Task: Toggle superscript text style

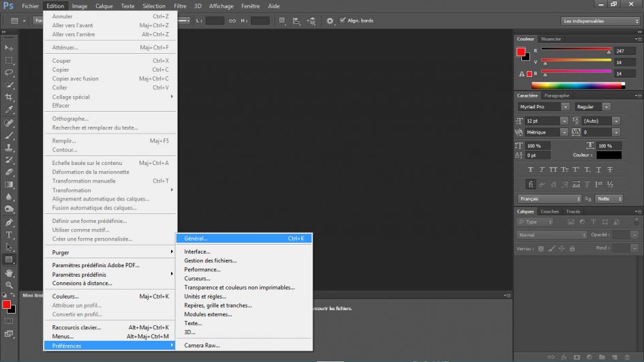Action: pyautogui.click(x=576, y=169)
